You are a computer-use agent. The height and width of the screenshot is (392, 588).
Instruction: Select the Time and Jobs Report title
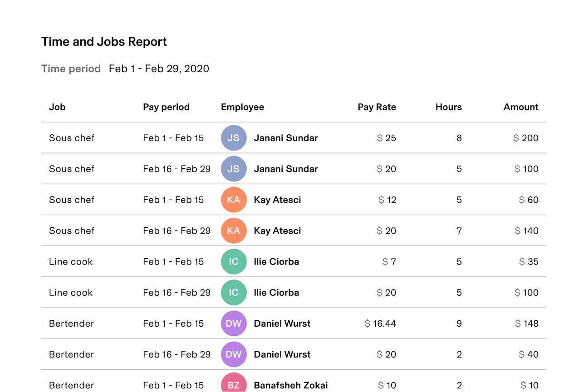click(x=104, y=41)
